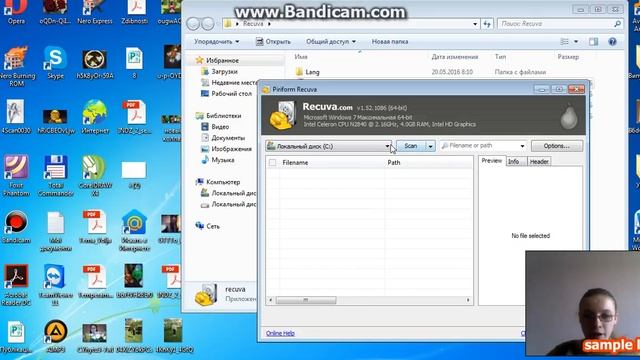Open the CorelDRAW desktop shortcut
Image resolution: width=640 pixels, height=360 pixels.
click(95, 176)
